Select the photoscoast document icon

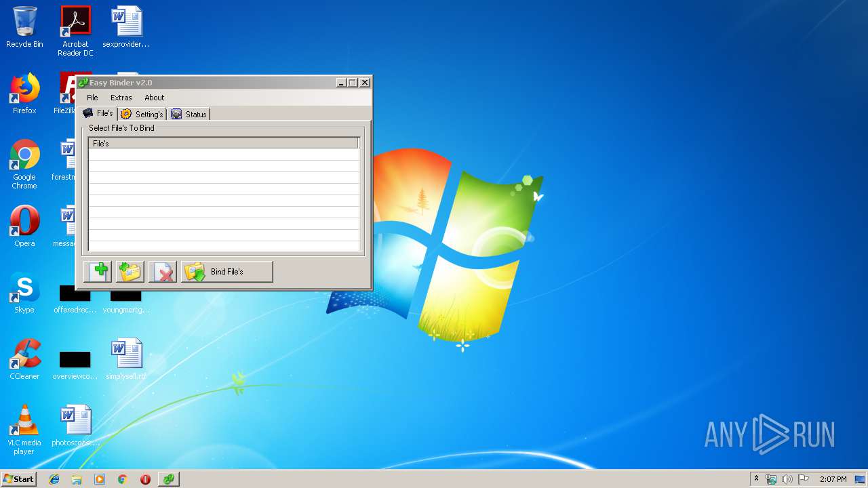(75, 425)
